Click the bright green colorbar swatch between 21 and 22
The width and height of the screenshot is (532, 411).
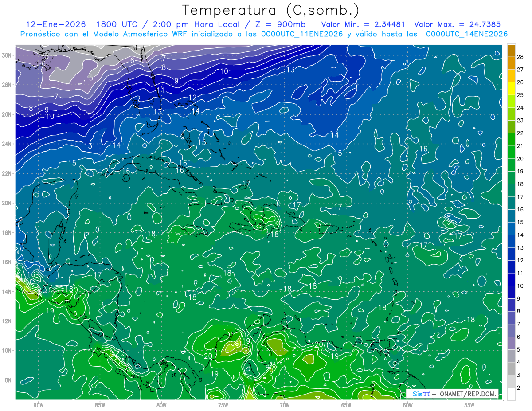pos(511,140)
